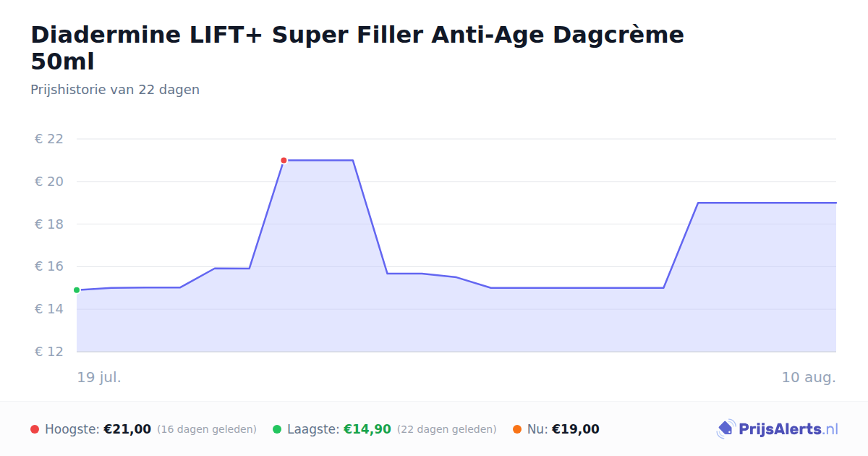Click the €21,00 highest price value
Image resolution: width=868 pixels, height=456 pixels.
127,429
